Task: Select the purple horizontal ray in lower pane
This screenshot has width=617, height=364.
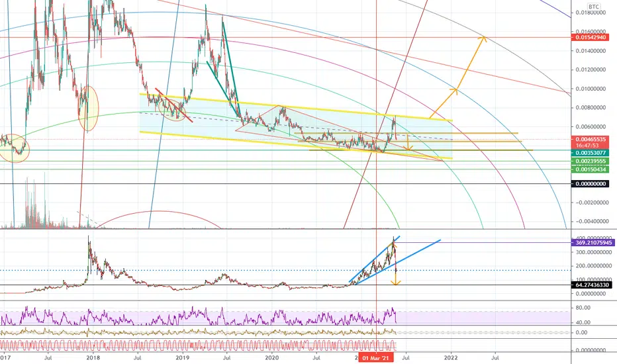Action: (482, 242)
